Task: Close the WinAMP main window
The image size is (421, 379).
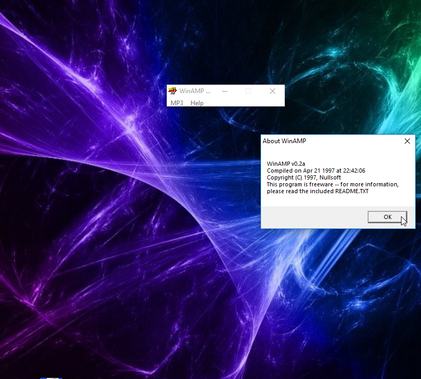Action: click(272, 91)
